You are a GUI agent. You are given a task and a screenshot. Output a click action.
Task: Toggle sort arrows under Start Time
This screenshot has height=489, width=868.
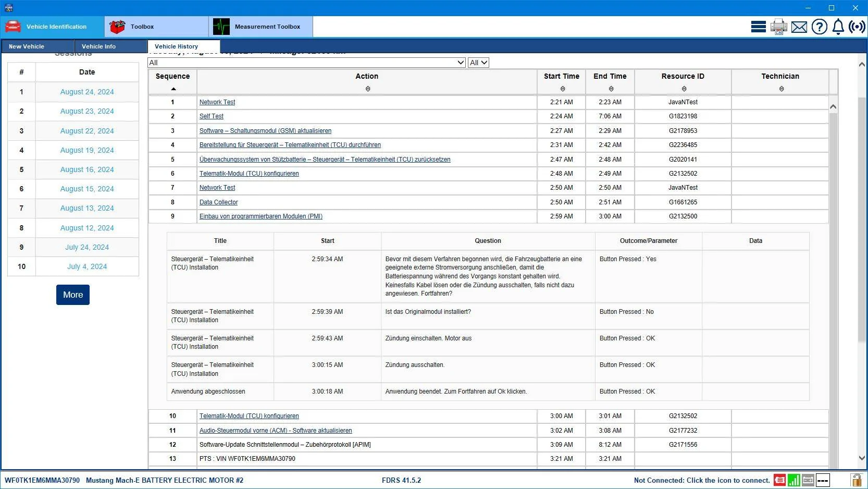pos(562,89)
